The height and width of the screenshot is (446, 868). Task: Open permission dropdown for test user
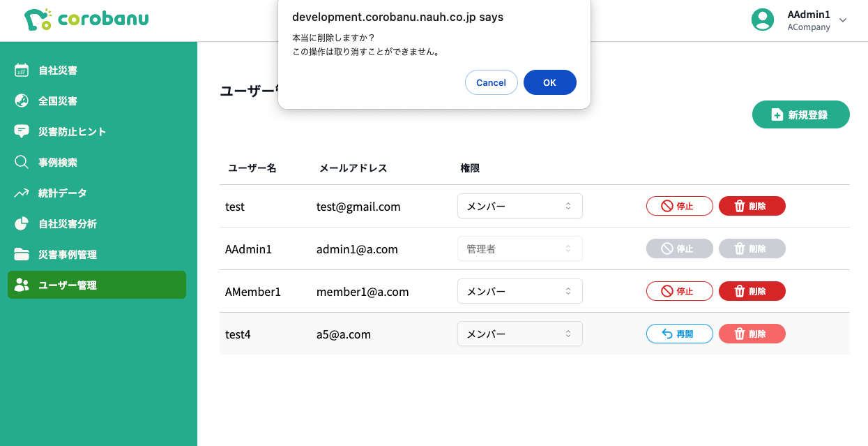[x=520, y=206]
